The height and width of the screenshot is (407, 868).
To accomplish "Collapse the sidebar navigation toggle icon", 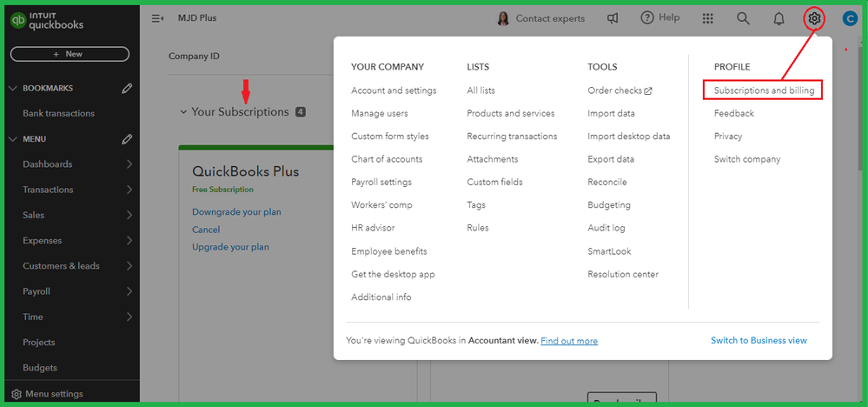I will [x=157, y=17].
